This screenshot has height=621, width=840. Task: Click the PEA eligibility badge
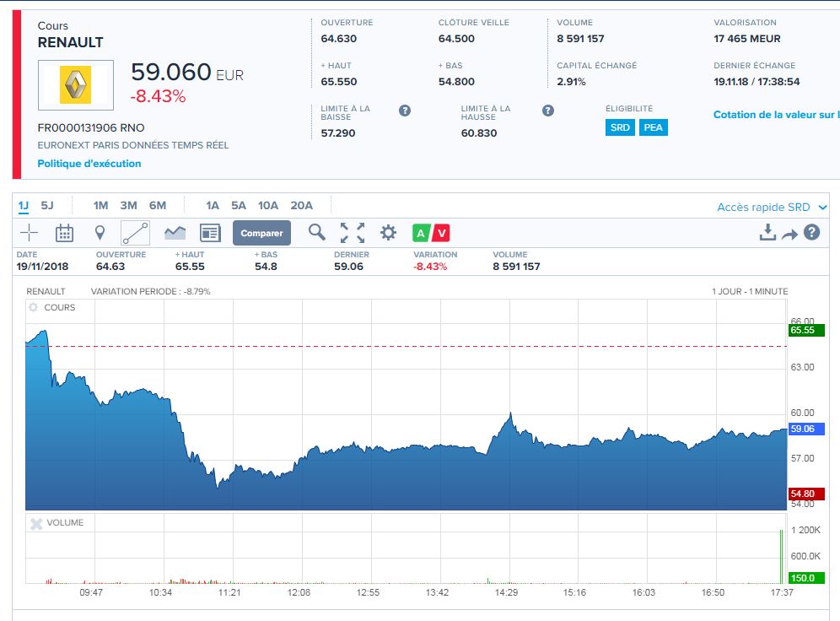tap(653, 127)
